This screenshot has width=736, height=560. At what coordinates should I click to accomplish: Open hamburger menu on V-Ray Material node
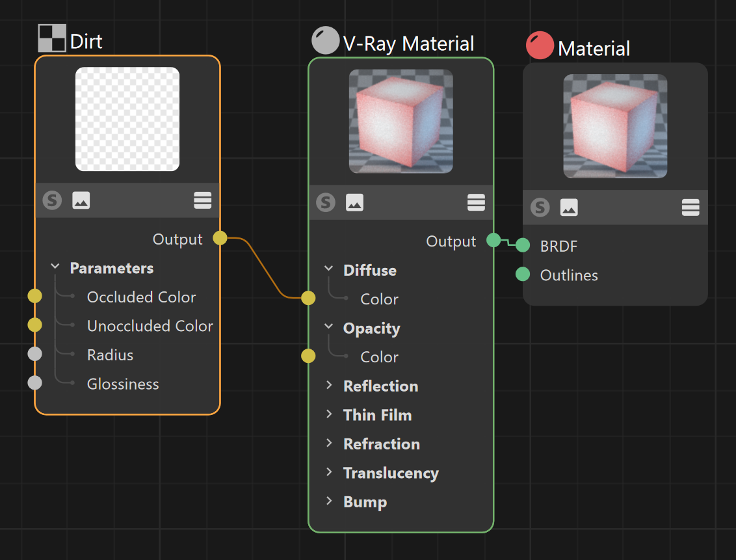(x=477, y=203)
